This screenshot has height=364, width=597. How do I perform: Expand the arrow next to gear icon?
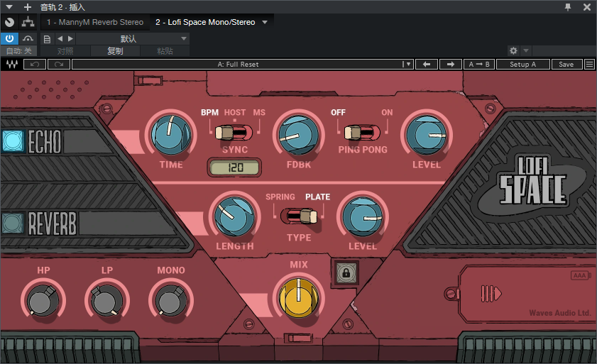click(x=526, y=50)
